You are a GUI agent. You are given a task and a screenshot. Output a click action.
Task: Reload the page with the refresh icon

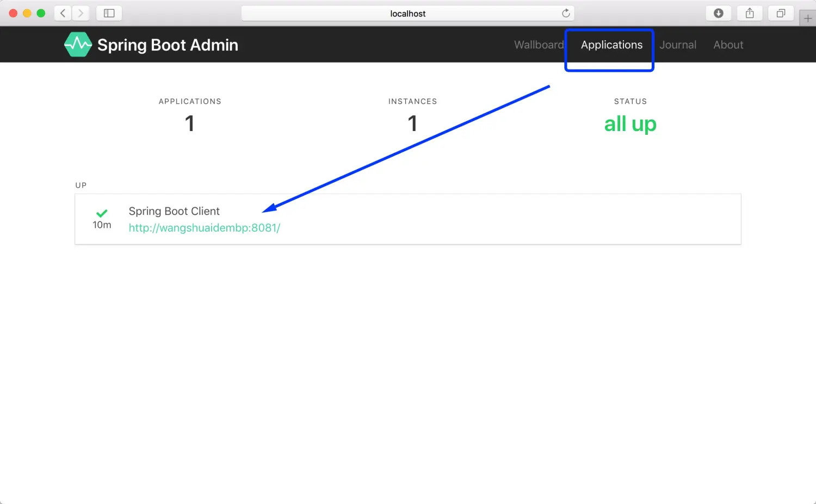tap(566, 13)
